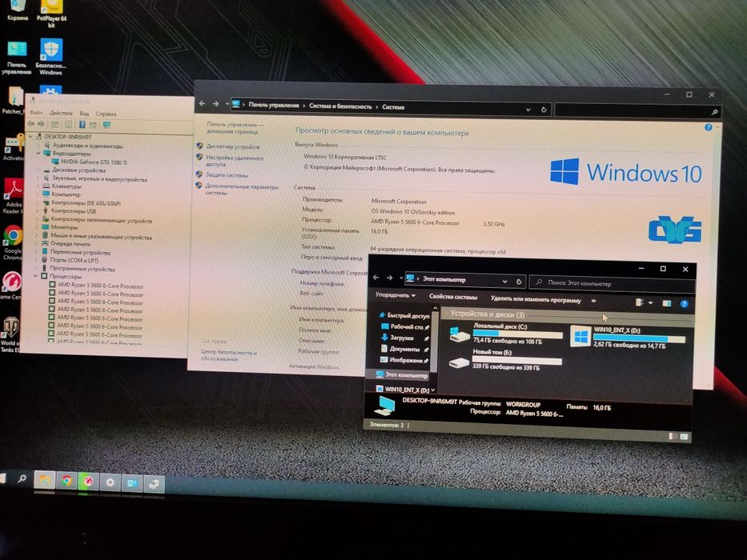
Task: Open Защита системы link
Action: [x=227, y=174]
